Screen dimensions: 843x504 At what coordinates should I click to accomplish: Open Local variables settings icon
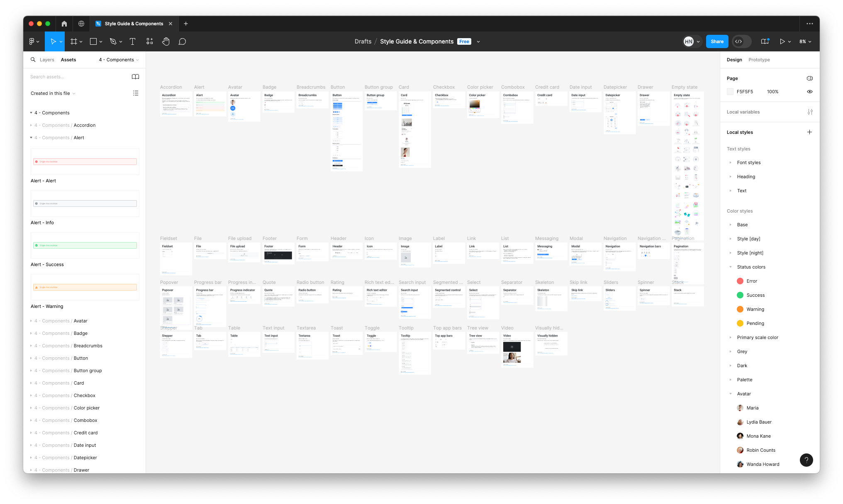click(x=810, y=112)
